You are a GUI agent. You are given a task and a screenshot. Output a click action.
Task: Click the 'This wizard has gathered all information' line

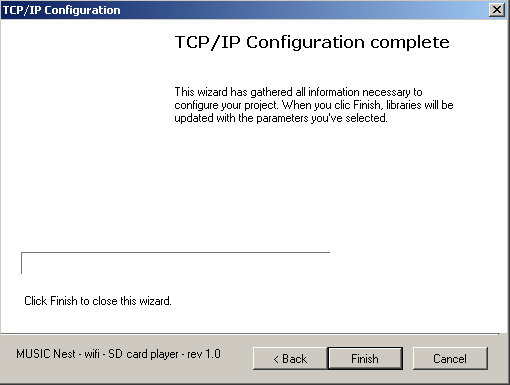[x=298, y=92]
